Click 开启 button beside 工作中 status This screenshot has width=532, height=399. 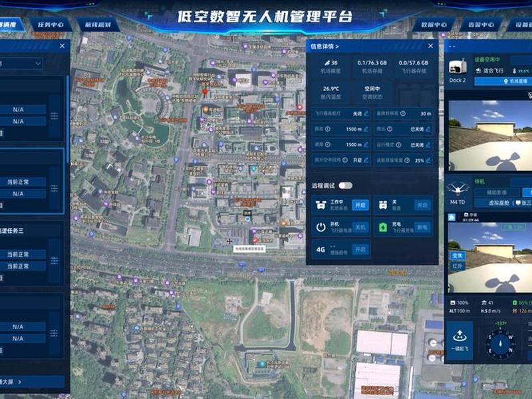[x=360, y=205]
